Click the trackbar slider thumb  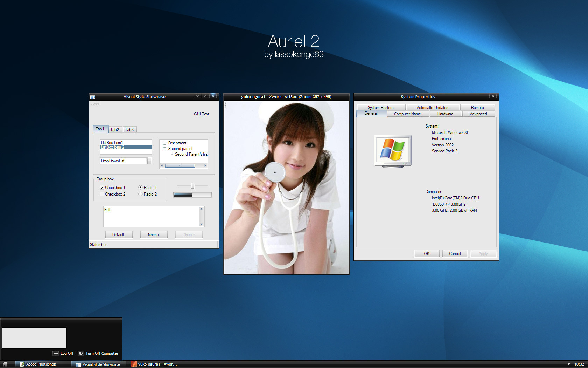[192, 185]
